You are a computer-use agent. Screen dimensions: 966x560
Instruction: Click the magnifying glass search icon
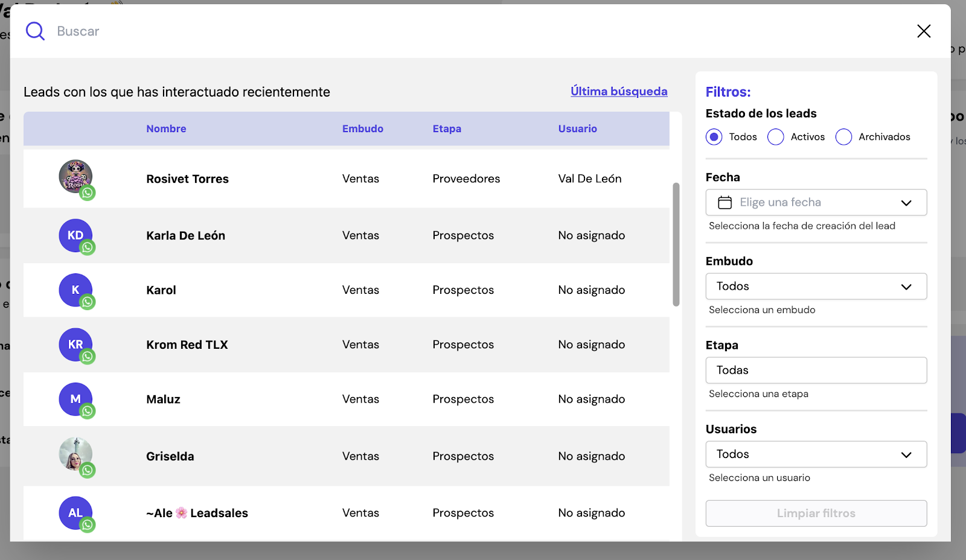pos(35,31)
